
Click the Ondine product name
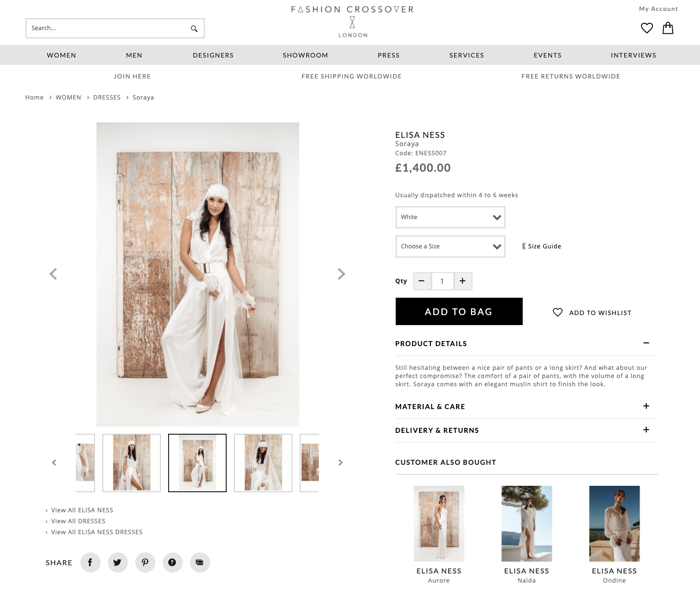tap(615, 580)
